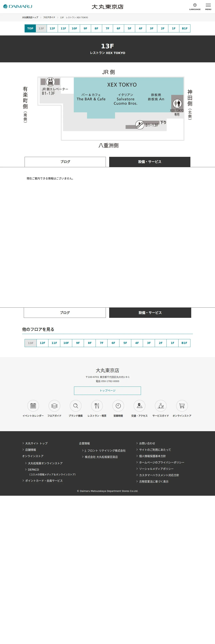
Task: Open ソーシャルメディアポリシー footer link
Action: pyautogui.click(x=156, y=469)
